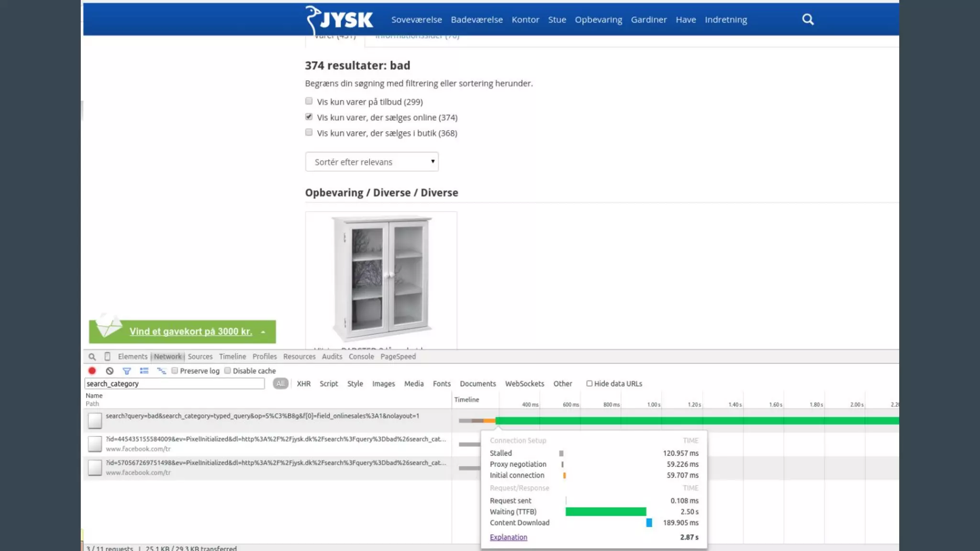Switch to the Console devtools tab
This screenshot has width=980, height=551.
coord(361,357)
